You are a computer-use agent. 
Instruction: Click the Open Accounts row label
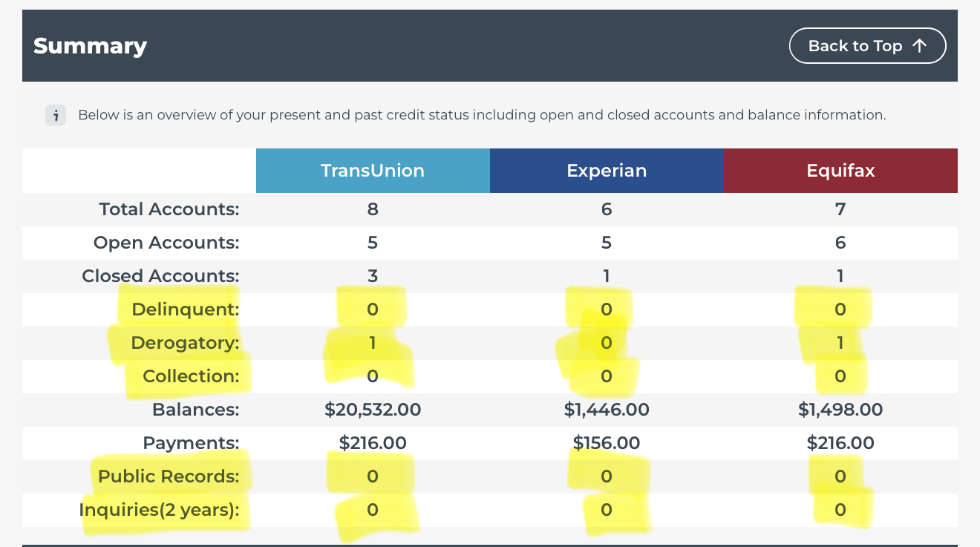[166, 243]
